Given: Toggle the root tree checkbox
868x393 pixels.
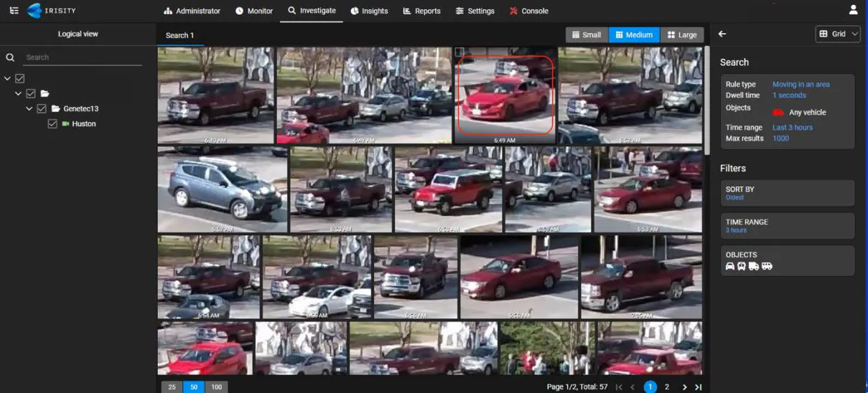Looking at the screenshot, I should coord(20,78).
